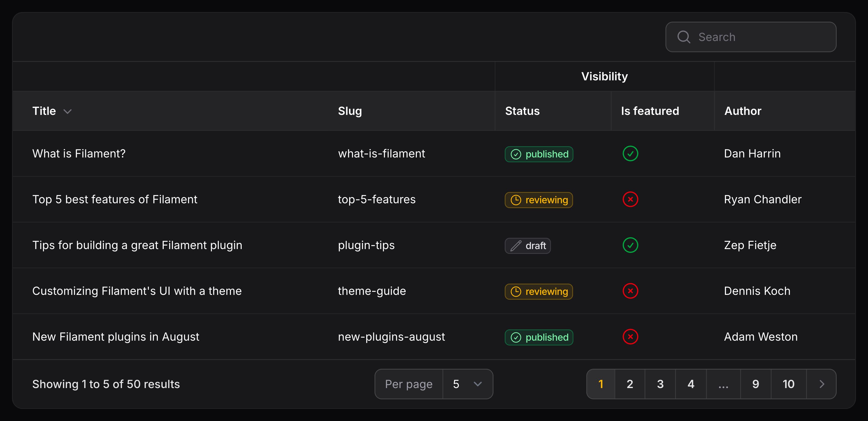
Task: Click the Author column header
Action: click(743, 111)
